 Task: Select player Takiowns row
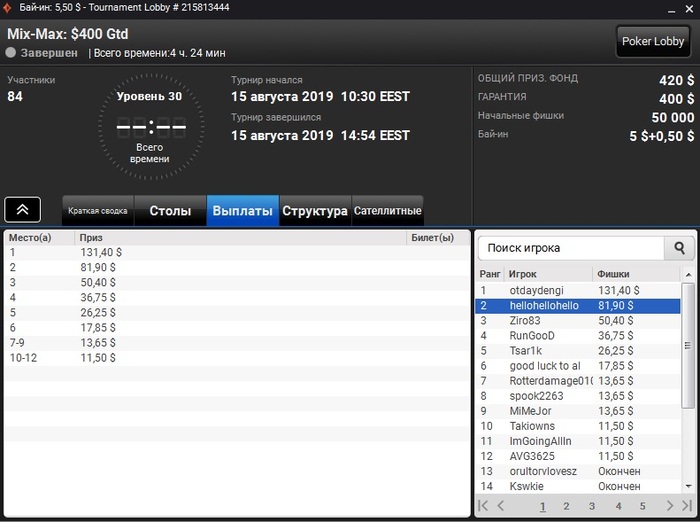[578, 426]
